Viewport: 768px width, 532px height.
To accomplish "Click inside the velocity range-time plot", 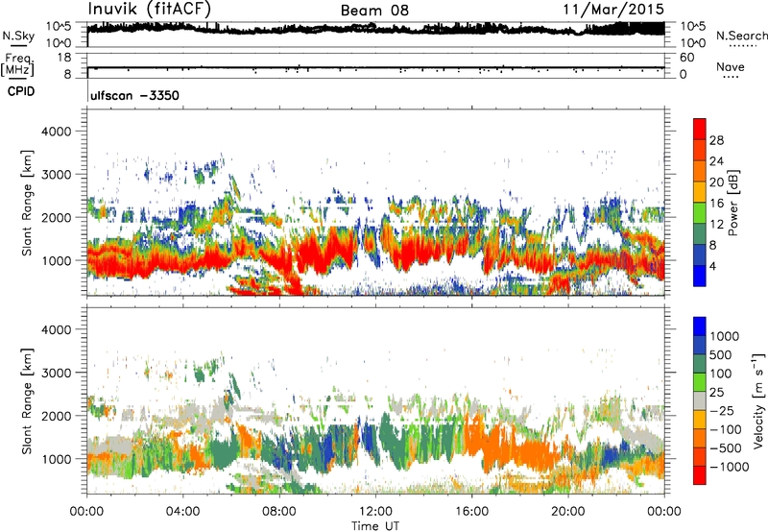I will click(x=375, y=400).
